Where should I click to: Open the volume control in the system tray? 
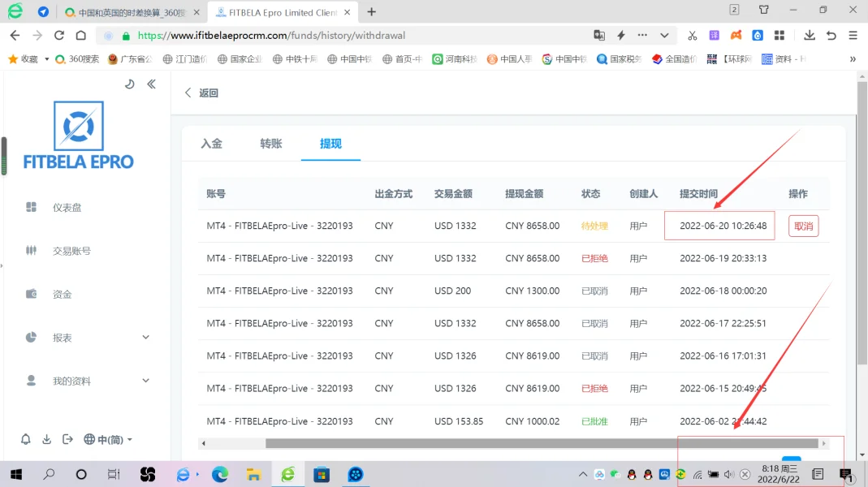[x=728, y=475]
